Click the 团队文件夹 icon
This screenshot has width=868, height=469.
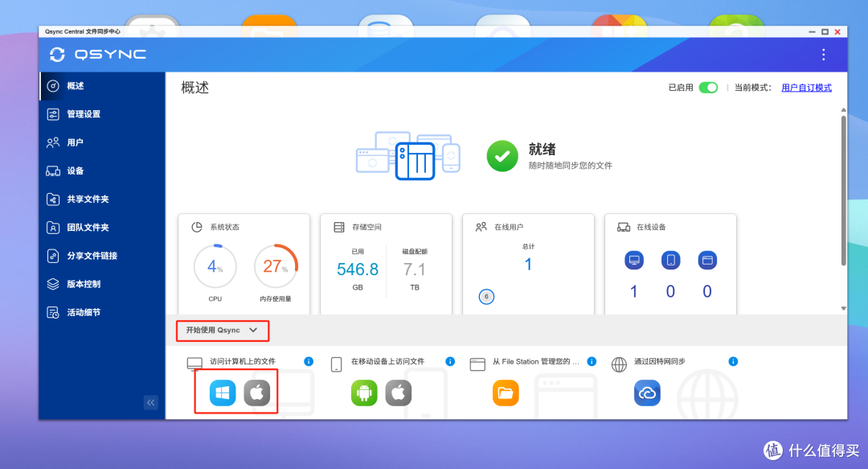53,228
